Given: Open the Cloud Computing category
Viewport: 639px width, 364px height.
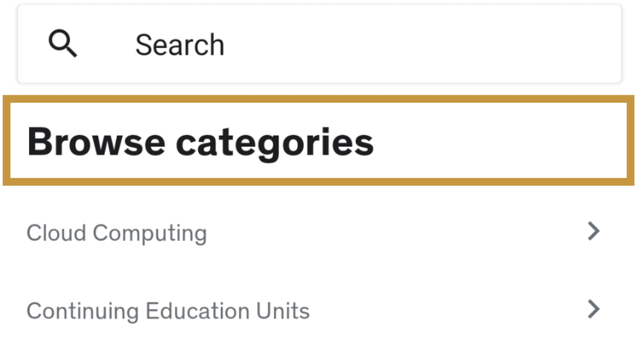Looking at the screenshot, I should (117, 233).
